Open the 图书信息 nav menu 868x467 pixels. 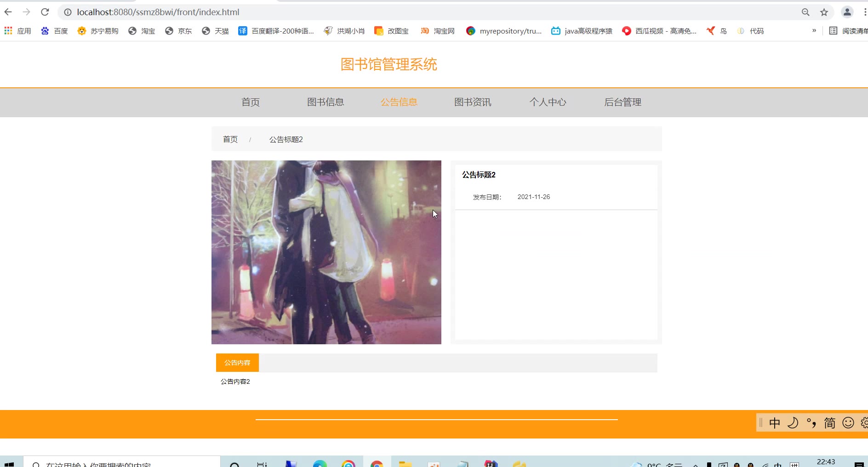[x=325, y=102]
